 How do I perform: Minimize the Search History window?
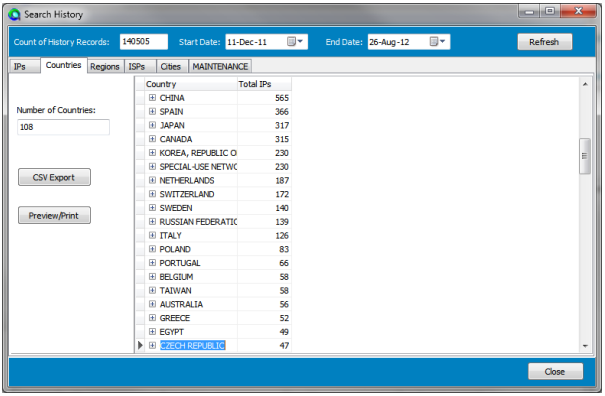tap(529, 12)
